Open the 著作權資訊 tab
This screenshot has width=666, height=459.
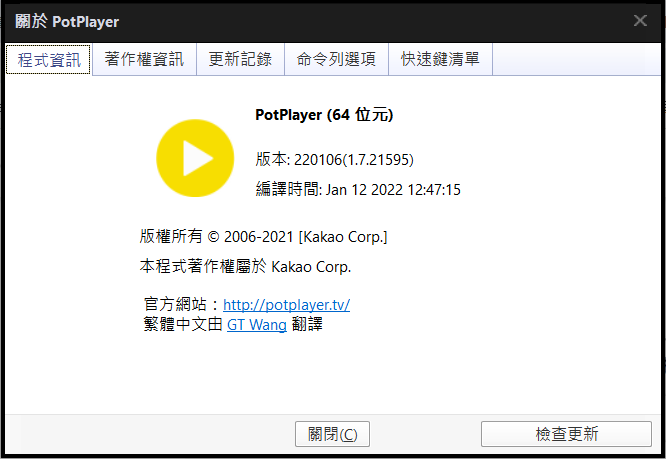tap(144, 59)
